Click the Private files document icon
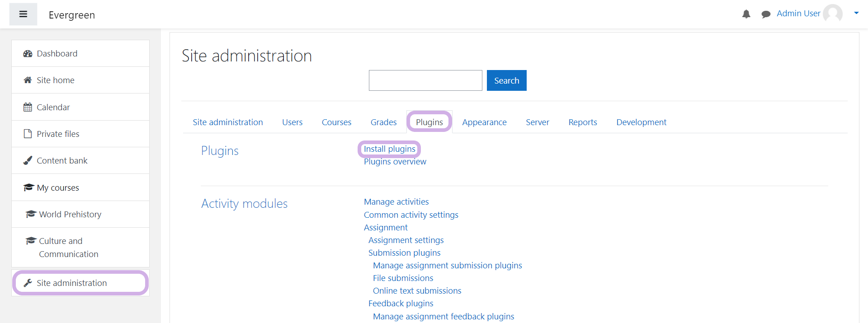The width and height of the screenshot is (868, 323). [x=28, y=134]
